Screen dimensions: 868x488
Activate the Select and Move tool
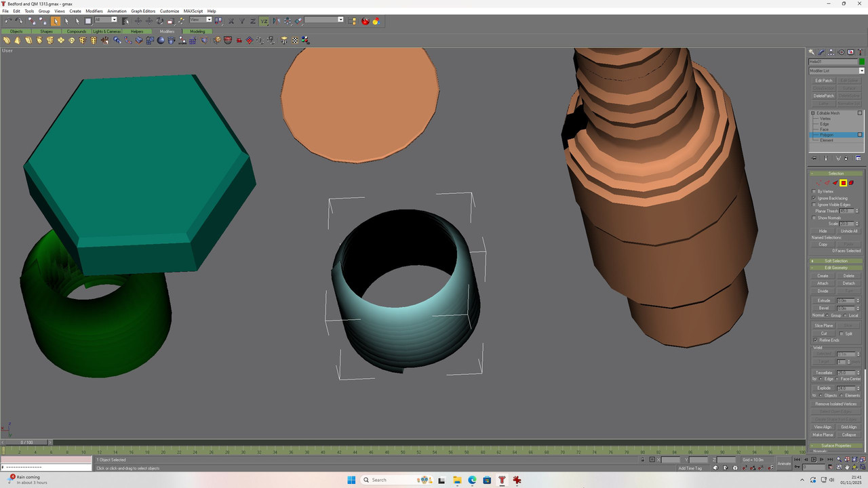[138, 21]
